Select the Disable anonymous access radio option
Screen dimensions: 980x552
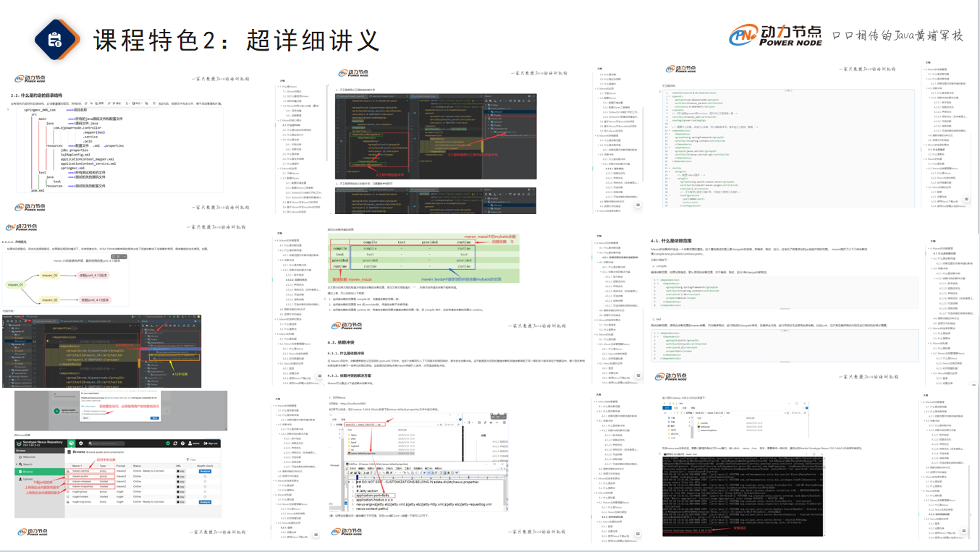84,414
